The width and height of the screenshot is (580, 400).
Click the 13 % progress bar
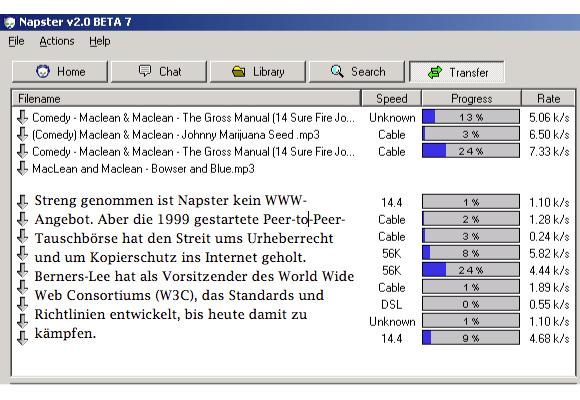471,117
